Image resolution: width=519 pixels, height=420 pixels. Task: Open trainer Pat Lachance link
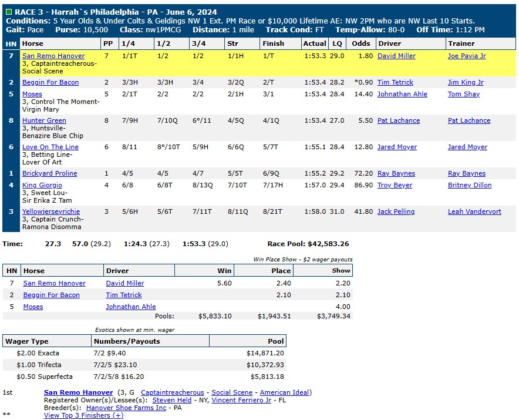tap(469, 120)
